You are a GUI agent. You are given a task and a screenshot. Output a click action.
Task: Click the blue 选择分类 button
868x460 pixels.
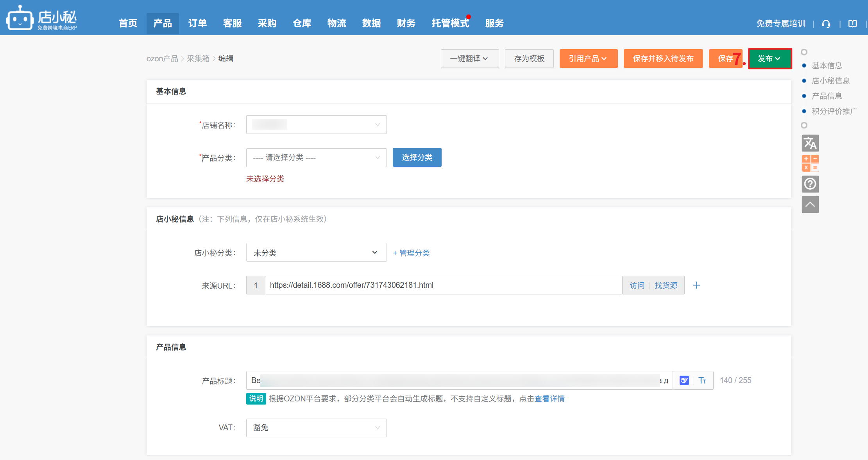click(417, 157)
